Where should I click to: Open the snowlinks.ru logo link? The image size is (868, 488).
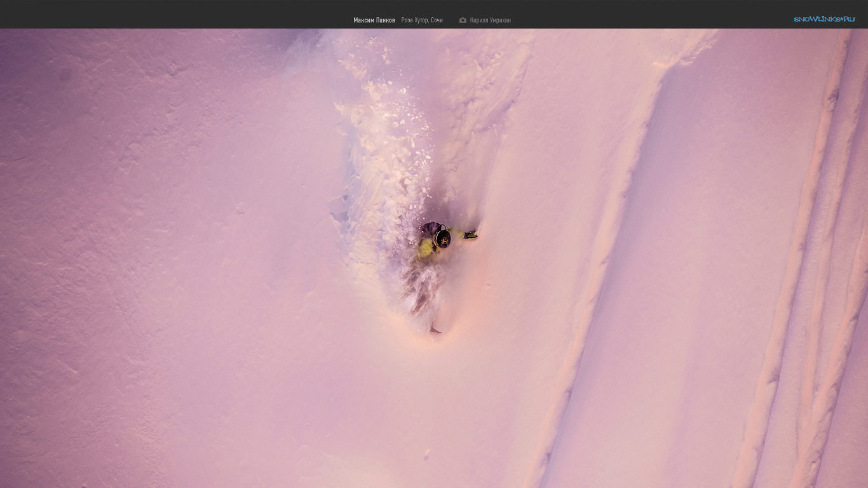pos(824,19)
